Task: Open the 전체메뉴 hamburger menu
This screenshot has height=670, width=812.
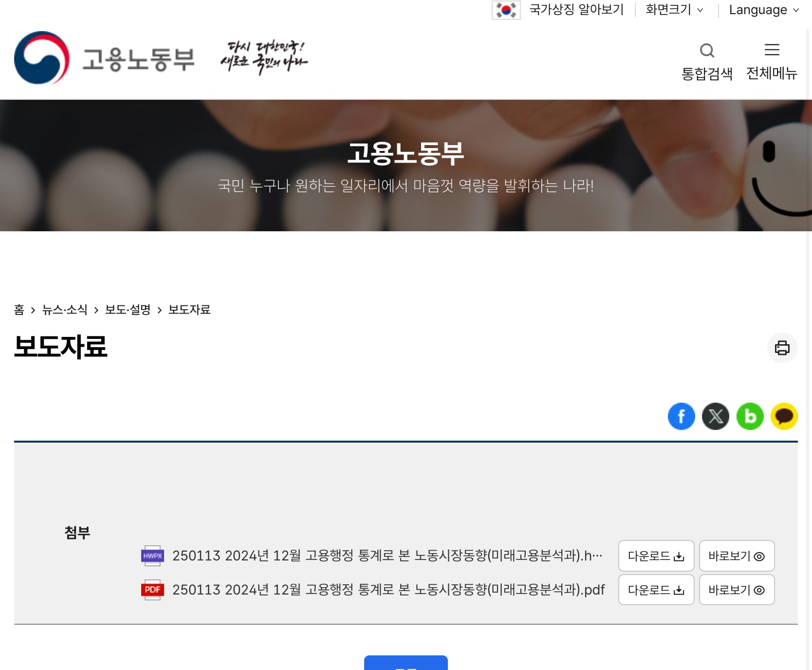Action: 772,61
